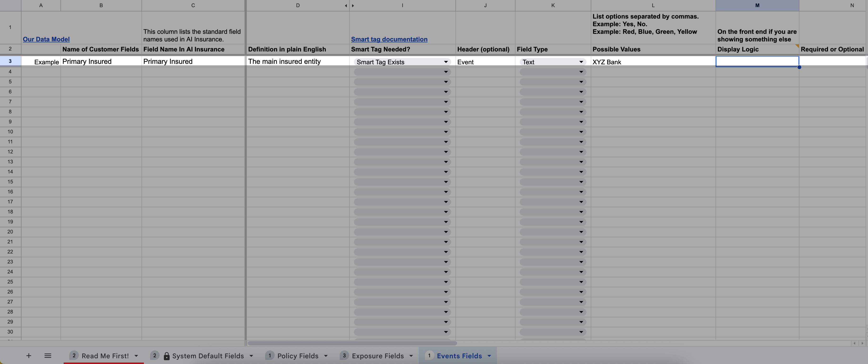Click the right hidden-columns arrow before column I

point(353,5)
